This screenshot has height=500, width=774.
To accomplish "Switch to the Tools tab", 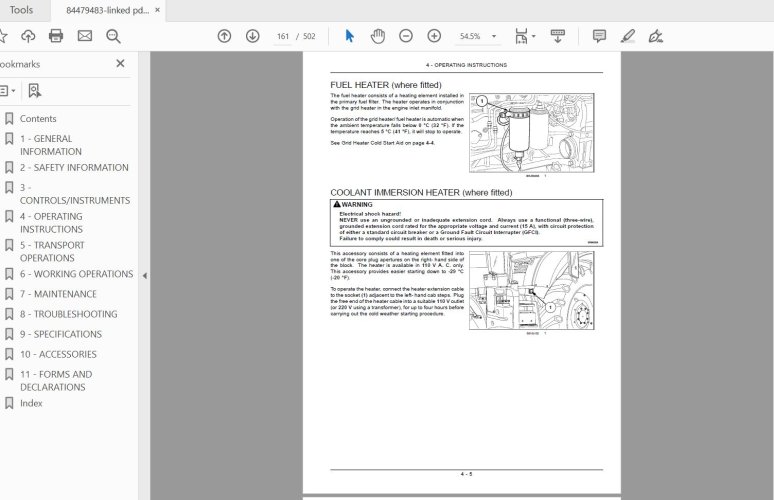I will (21, 10).
